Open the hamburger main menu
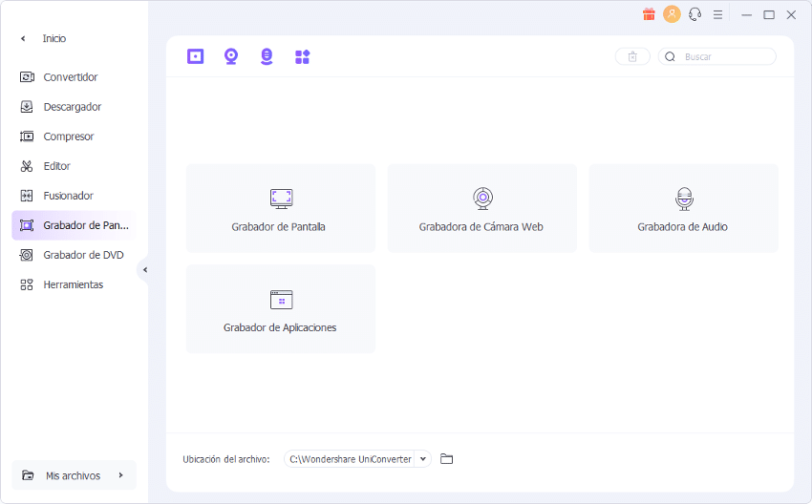 click(x=717, y=14)
